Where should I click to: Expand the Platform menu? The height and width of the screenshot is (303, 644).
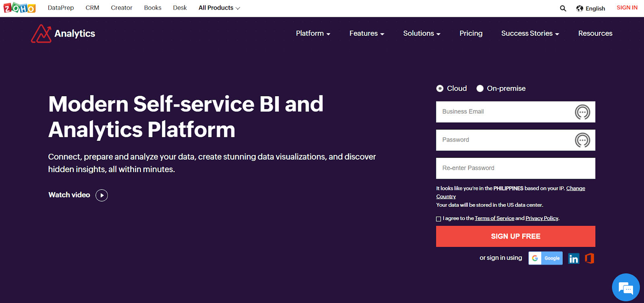coord(313,33)
